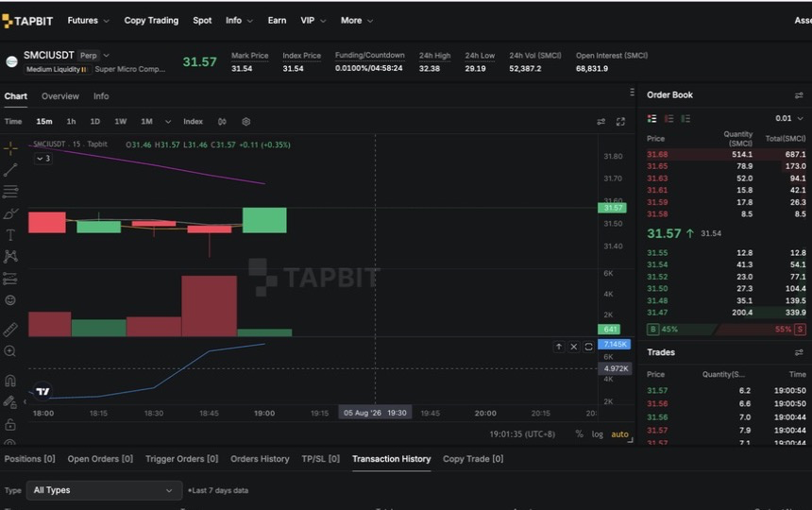
Task: Switch to the Overview tab
Action: point(60,96)
